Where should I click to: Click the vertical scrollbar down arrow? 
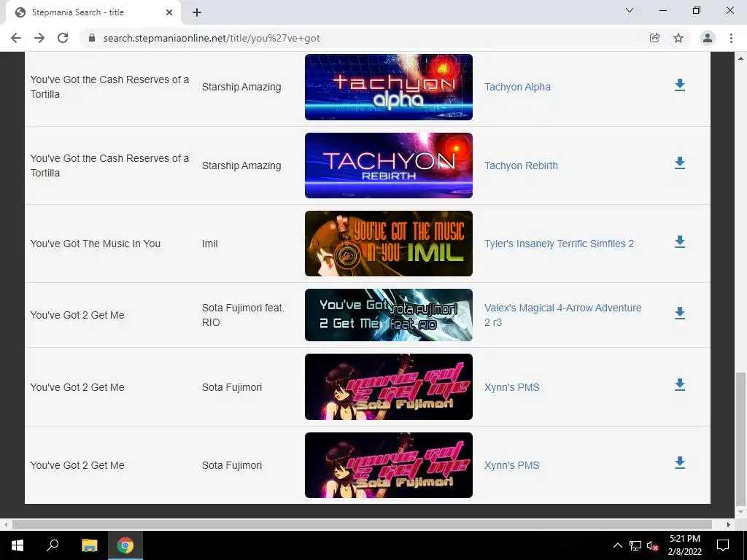pos(740,513)
